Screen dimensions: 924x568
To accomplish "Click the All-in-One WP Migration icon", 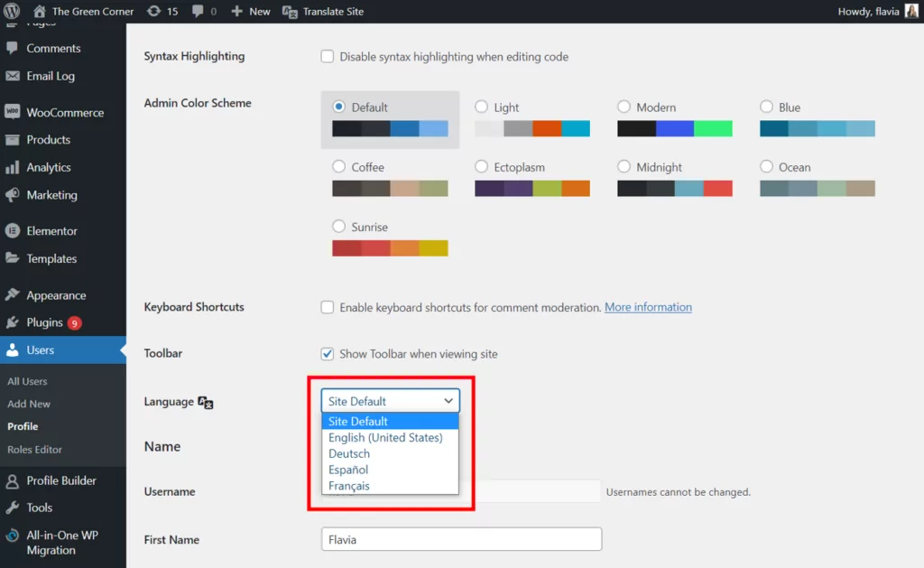I will pos(13,535).
